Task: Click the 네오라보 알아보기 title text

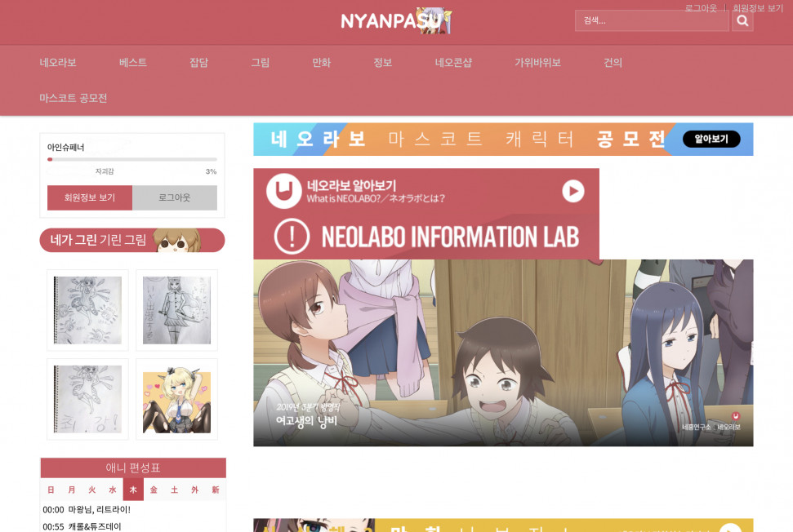Action: [x=351, y=185]
